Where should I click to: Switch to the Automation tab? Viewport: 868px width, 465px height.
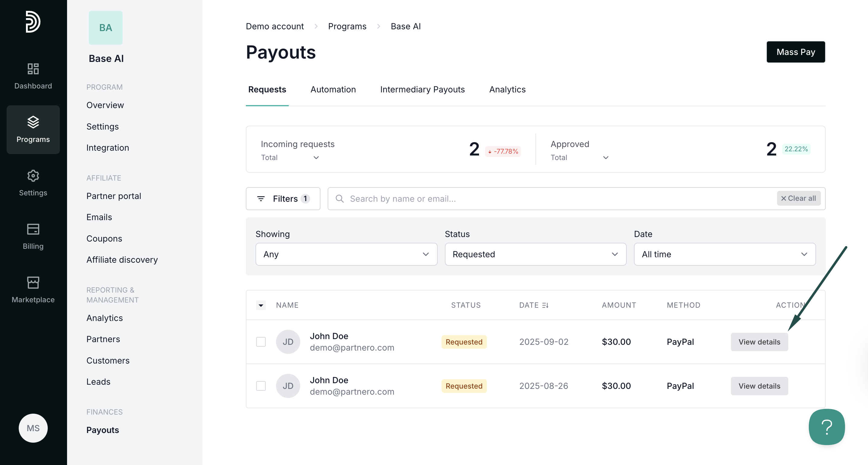[333, 90]
